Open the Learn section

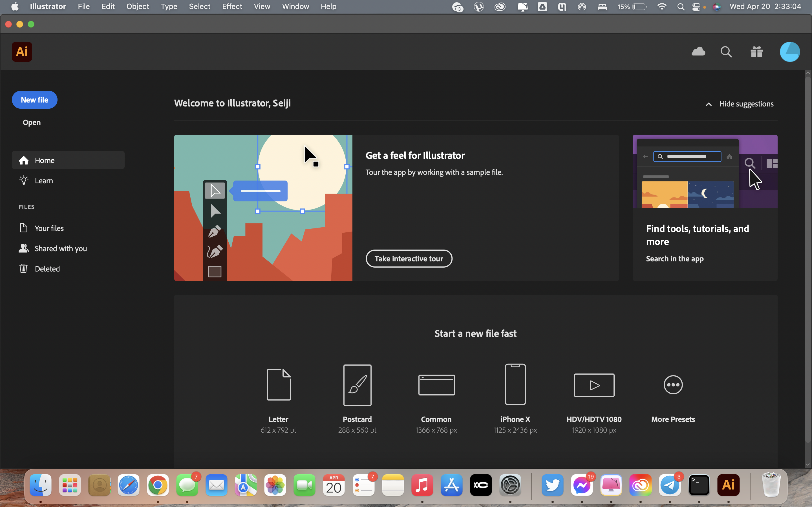pyautogui.click(x=44, y=180)
